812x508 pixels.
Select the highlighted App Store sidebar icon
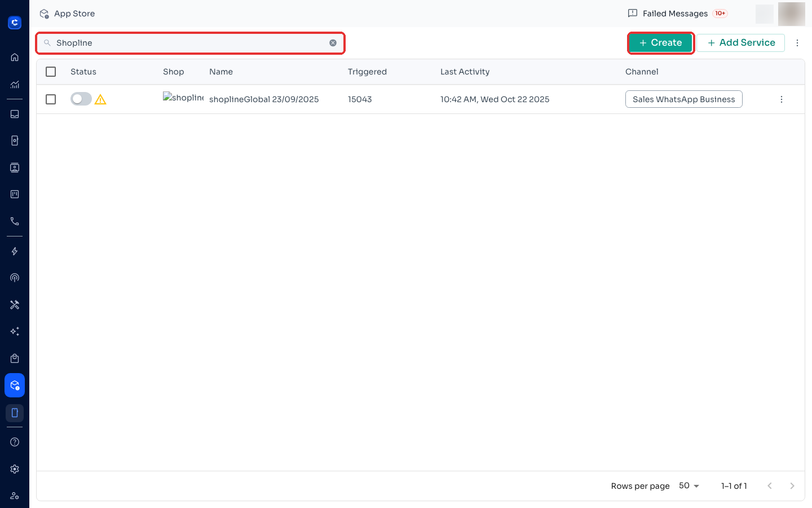(15, 386)
